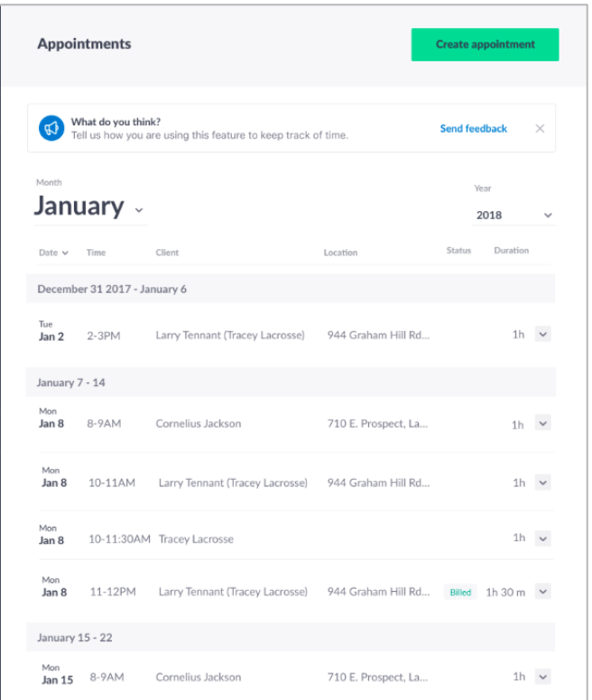Expand the Jan 8 10-11AM appointment chevron
This screenshot has height=700, width=592.
coord(543,483)
